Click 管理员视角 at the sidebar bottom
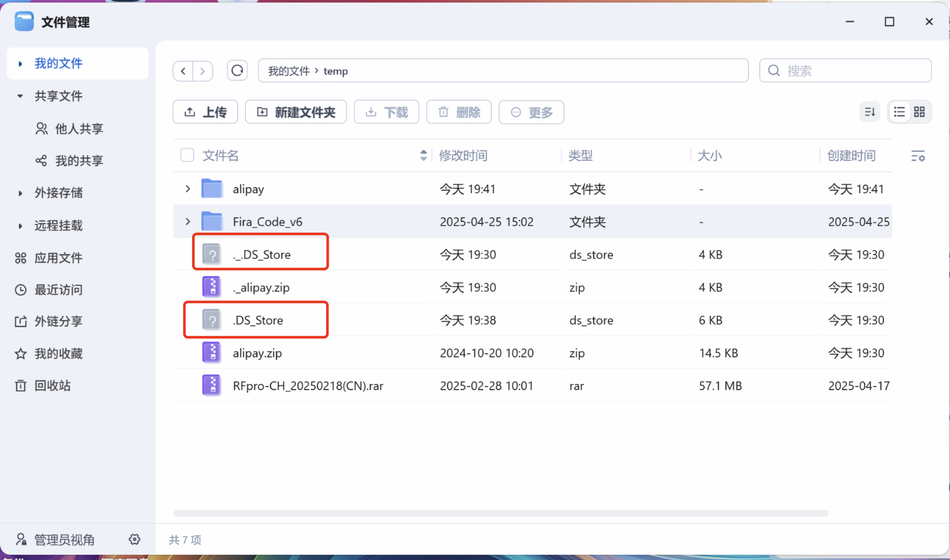This screenshot has height=560, width=950. tap(55, 539)
